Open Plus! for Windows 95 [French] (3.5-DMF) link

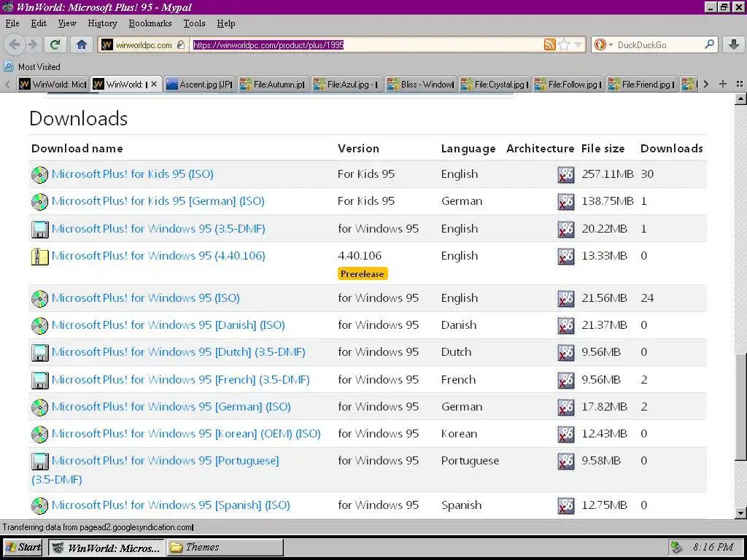click(181, 379)
